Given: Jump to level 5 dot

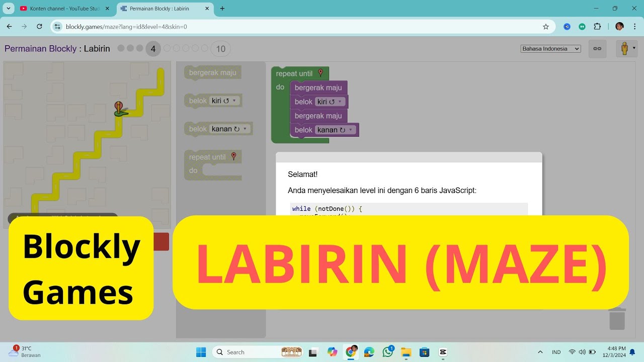Looking at the screenshot, I should (167, 48).
